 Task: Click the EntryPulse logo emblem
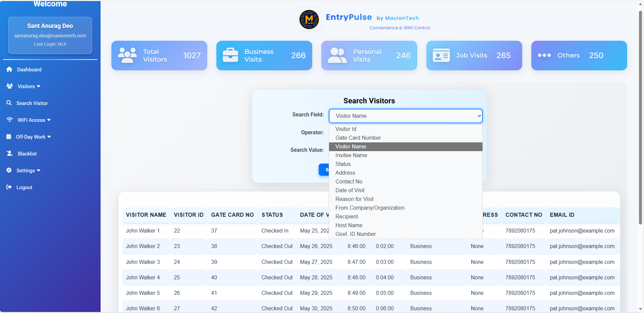309,20
